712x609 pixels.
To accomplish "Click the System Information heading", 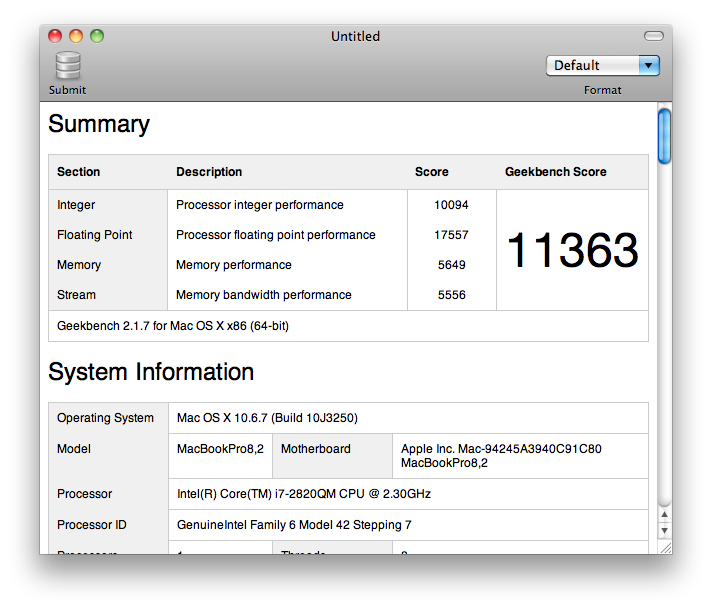I will coord(151,372).
